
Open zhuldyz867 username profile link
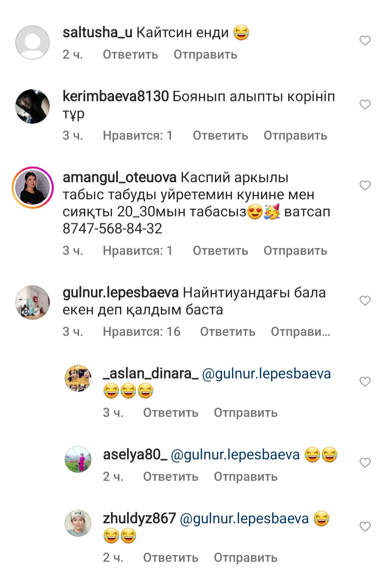(x=139, y=518)
